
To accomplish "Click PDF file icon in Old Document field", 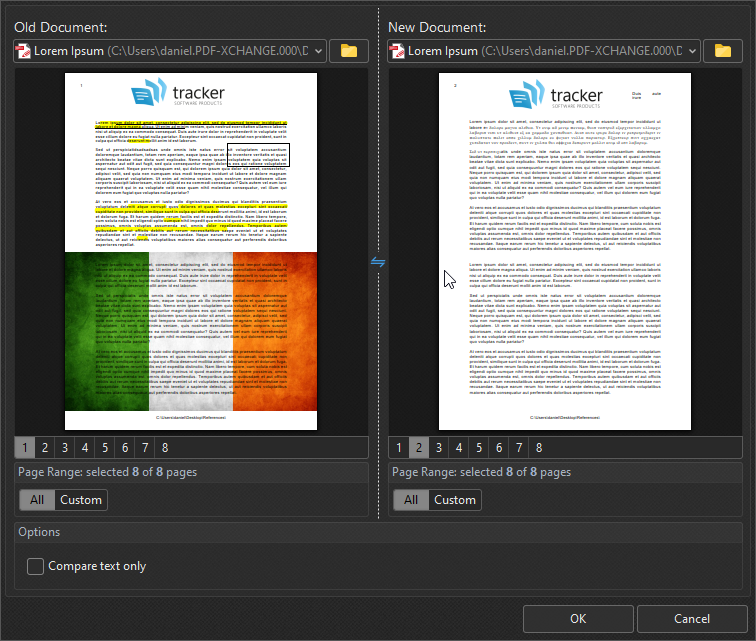I will 23,51.
